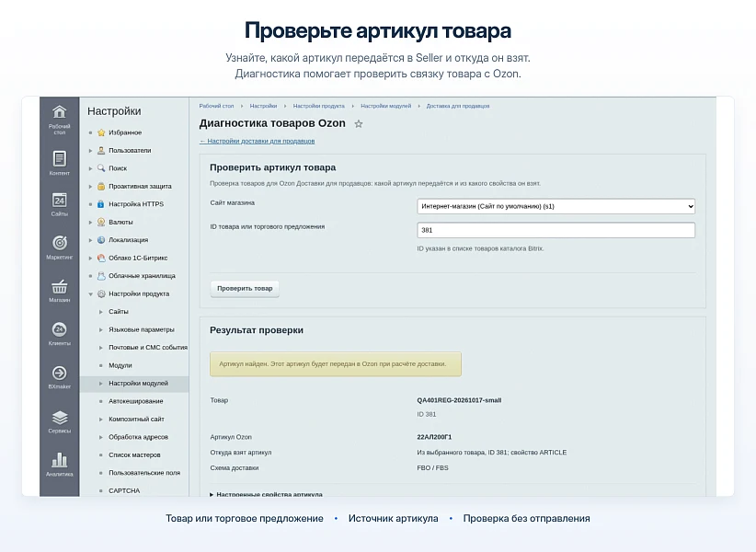The width and height of the screenshot is (756, 552).
Task: Expand the Сайты subtree arrow
Action: pyautogui.click(x=101, y=312)
